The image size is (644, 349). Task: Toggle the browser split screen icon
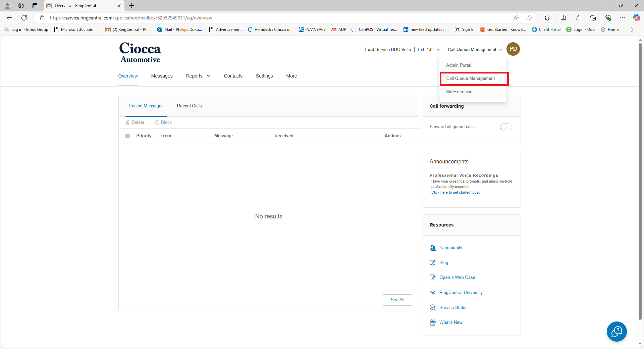[x=563, y=18]
